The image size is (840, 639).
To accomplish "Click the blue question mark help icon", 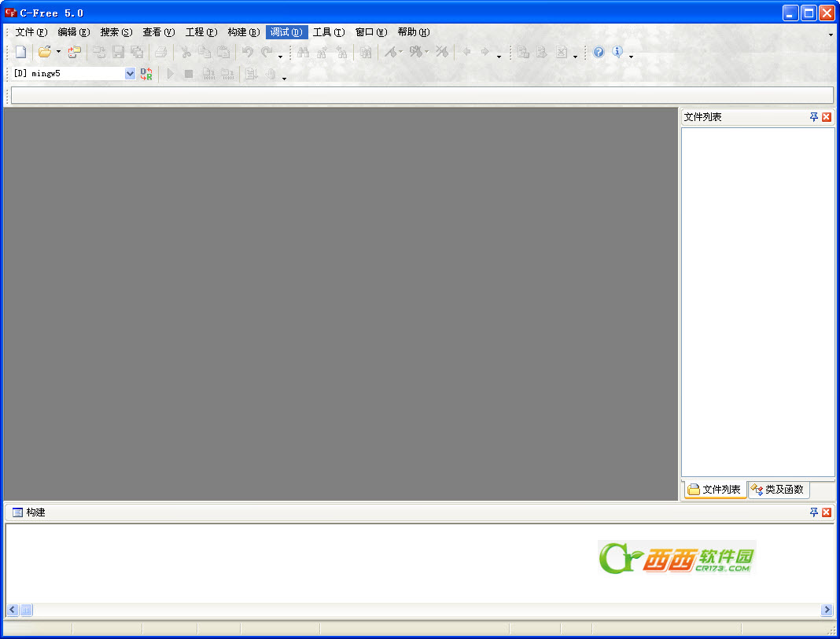I will point(599,52).
